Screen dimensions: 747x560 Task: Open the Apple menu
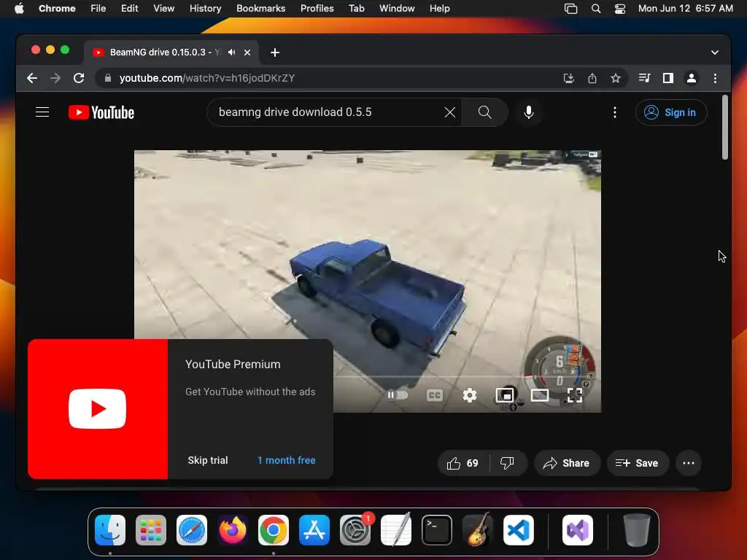click(18, 9)
